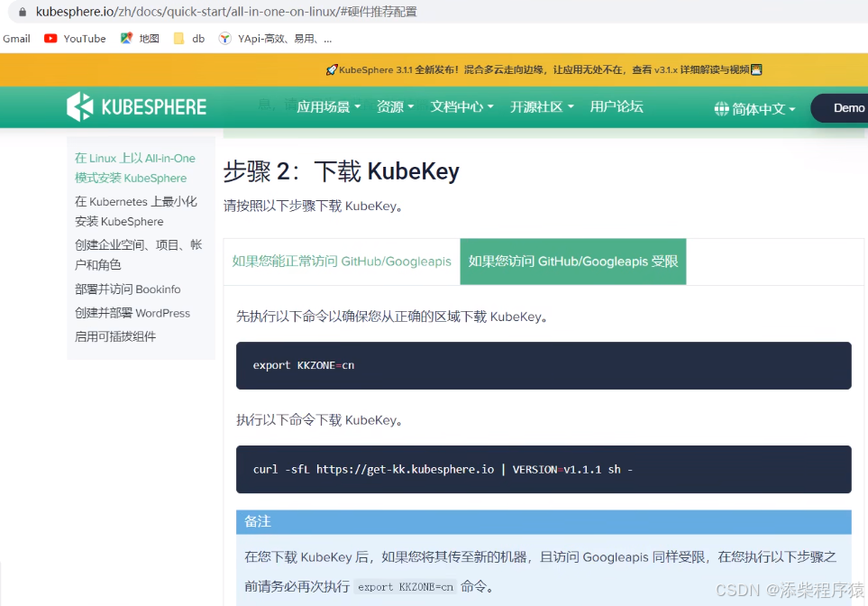
Task: Open the KubeSphere 3.1.1 release announcement
Action: click(x=544, y=69)
